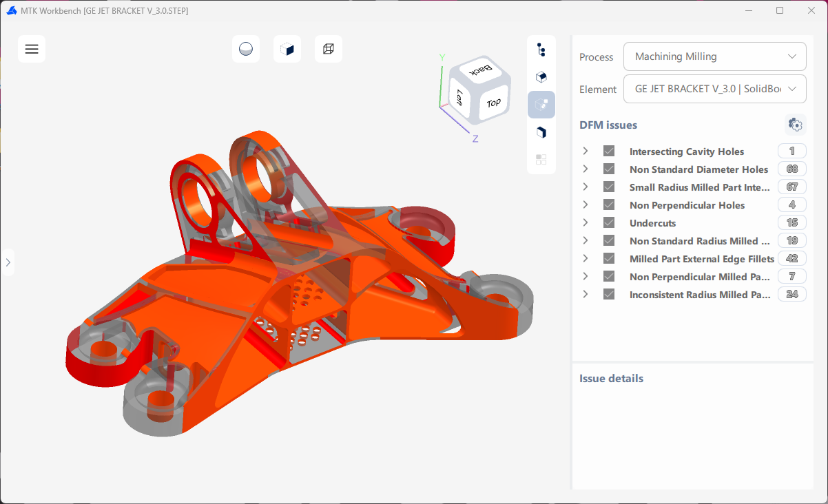
Task: Click the solid dark-sided cube icon
Action: [x=541, y=132]
